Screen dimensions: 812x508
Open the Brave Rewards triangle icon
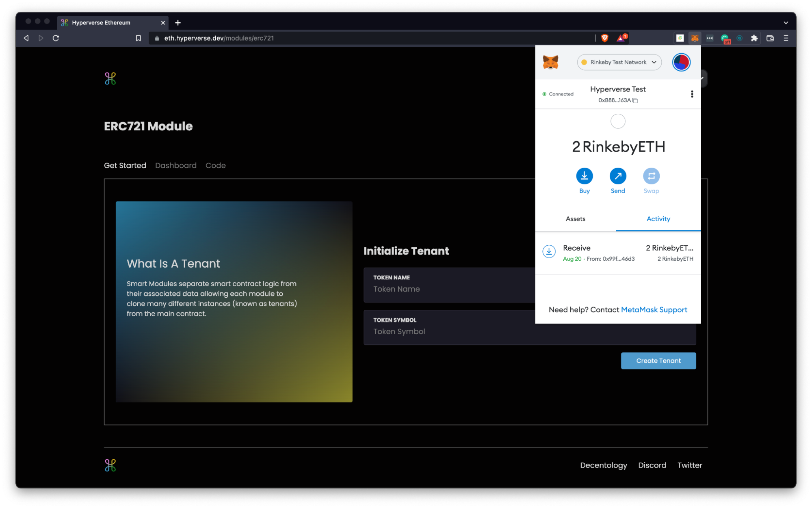click(621, 38)
